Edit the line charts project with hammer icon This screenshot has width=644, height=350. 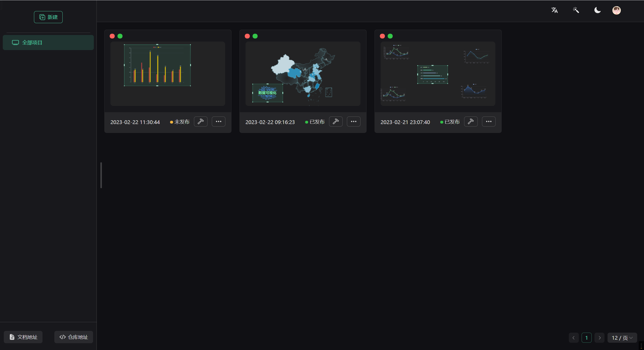(x=471, y=122)
